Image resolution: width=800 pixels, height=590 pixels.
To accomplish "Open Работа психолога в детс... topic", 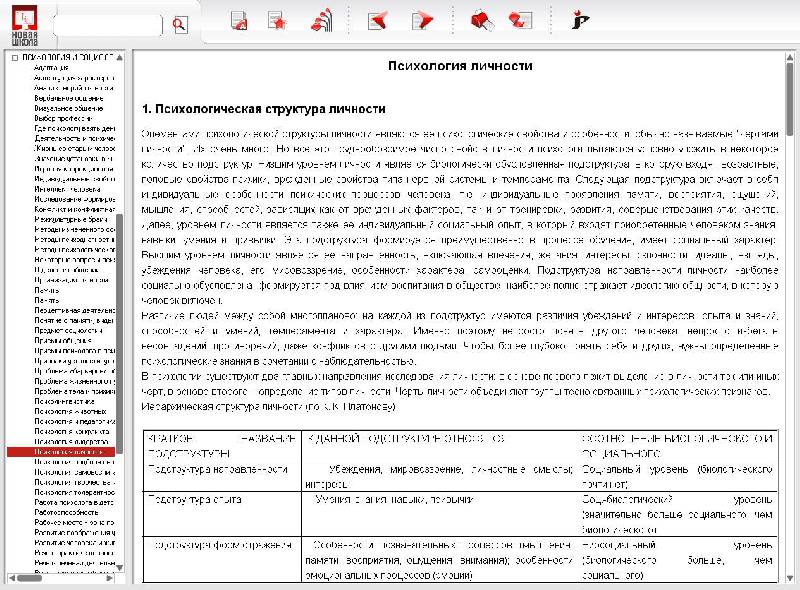I will coord(75,502).
